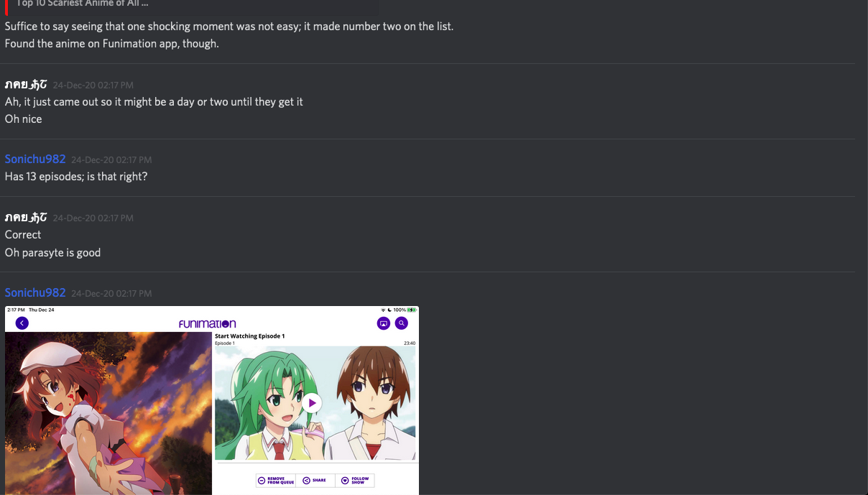
Task: Click the 23:40 episode duration label
Action: click(x=410, y=343)
